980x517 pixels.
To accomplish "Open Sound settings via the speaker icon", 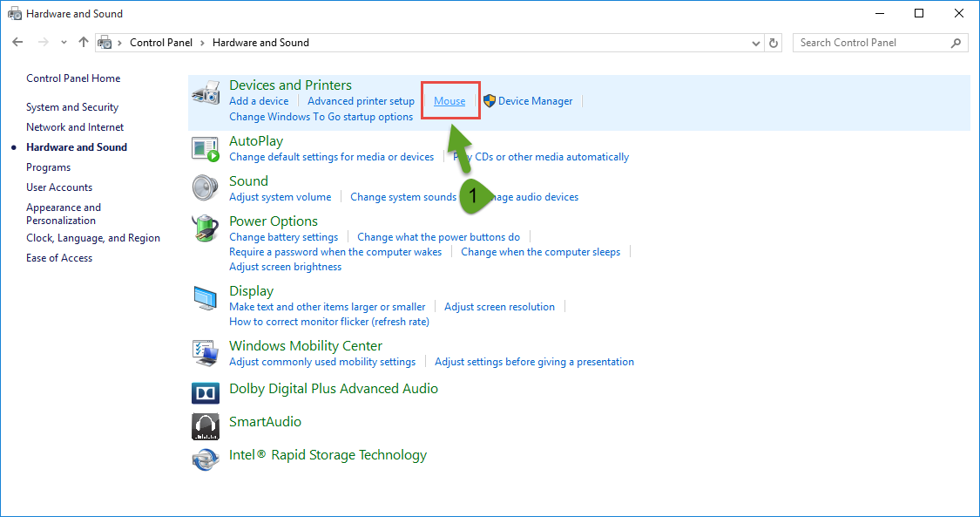I will [206, 188].
